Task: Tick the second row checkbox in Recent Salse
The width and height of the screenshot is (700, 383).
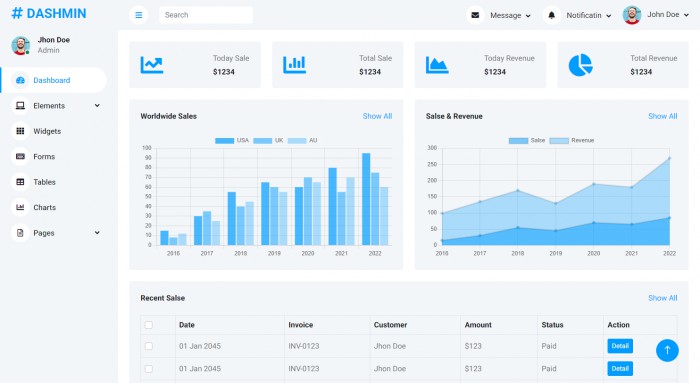Action: (149, 369)
